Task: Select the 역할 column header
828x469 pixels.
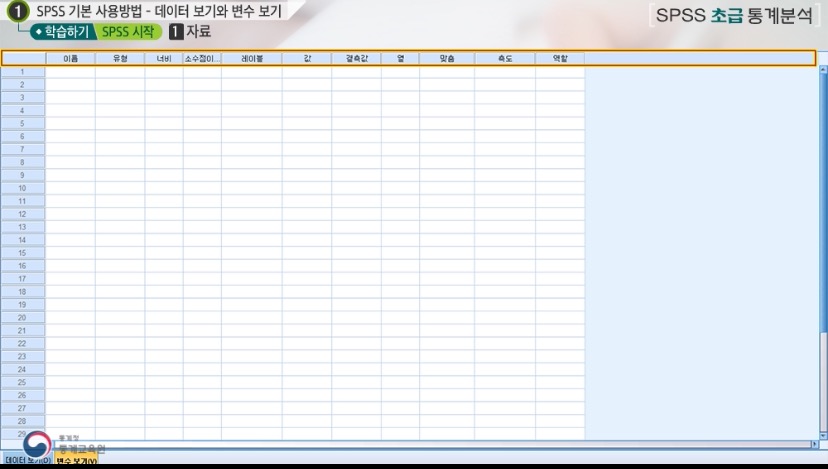Action: [560, 58]
